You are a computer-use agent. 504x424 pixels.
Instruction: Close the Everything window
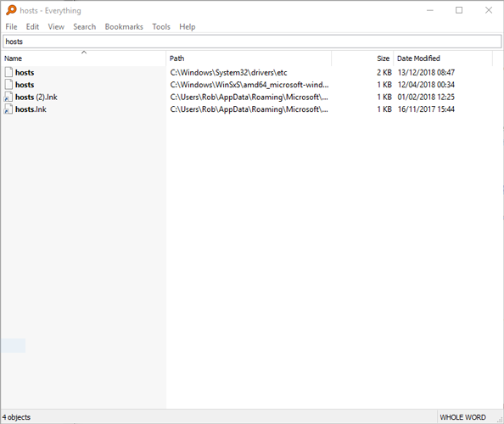(x=489, y=10)
